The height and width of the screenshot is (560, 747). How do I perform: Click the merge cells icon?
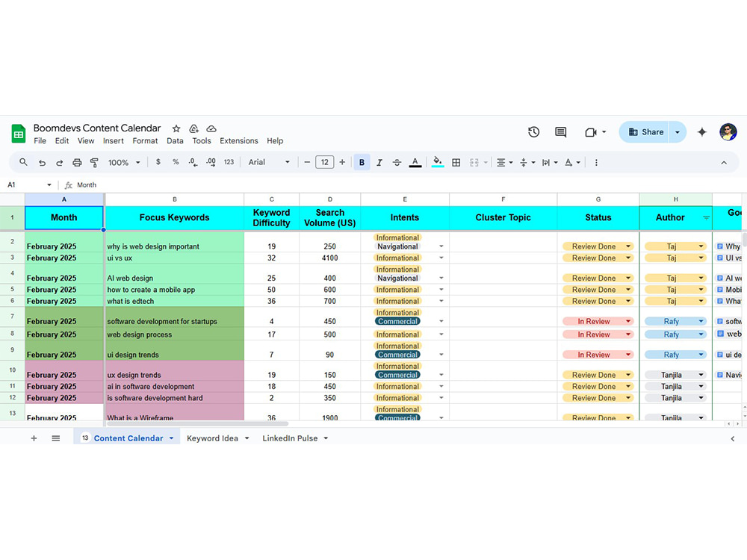point(474,163)
